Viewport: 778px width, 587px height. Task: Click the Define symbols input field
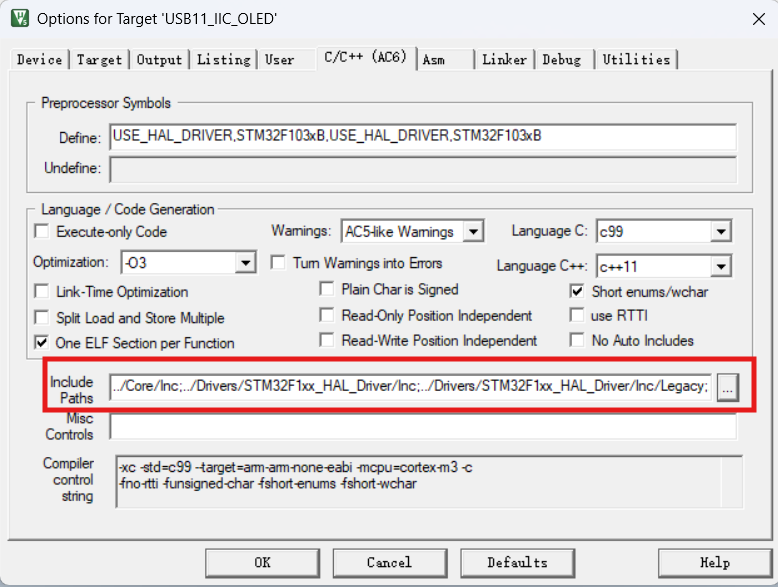423,137
